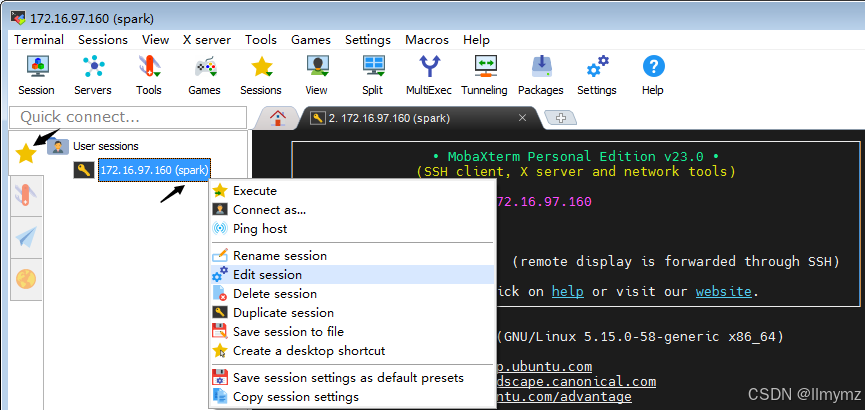Select Rename session in context menu

[352, 256]
